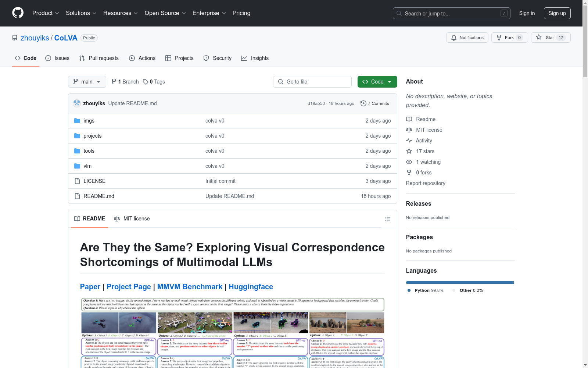Click the Tags icon showing 0 Tags
The height and width of the screenshot is (368, 588).
[146, 82]
